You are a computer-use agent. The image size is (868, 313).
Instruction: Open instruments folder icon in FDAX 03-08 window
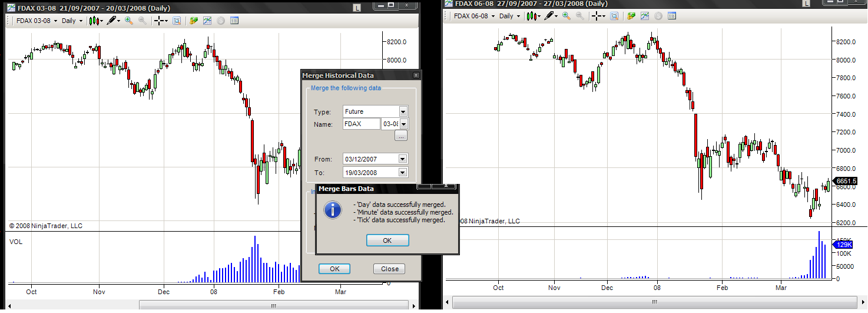(x=193, y=21)
